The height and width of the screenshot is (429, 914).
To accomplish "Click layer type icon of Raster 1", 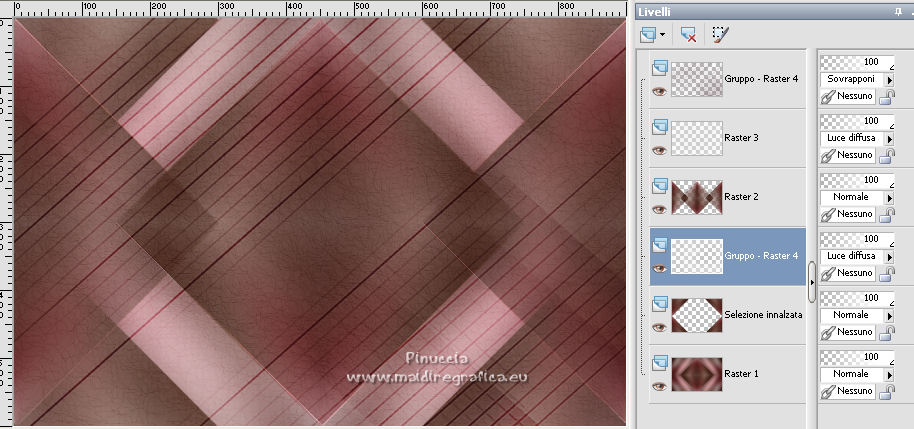I will coord(660,362).
